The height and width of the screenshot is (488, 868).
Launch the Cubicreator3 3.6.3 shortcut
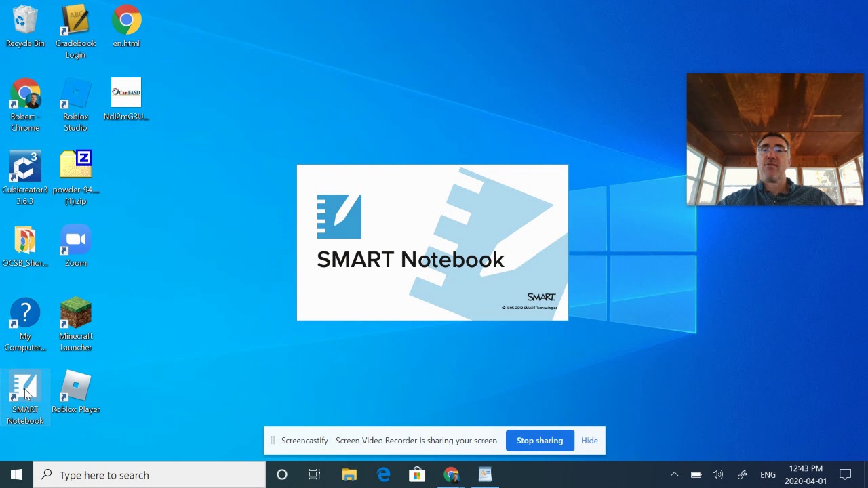pyautogui.click(x=25, y=178)
